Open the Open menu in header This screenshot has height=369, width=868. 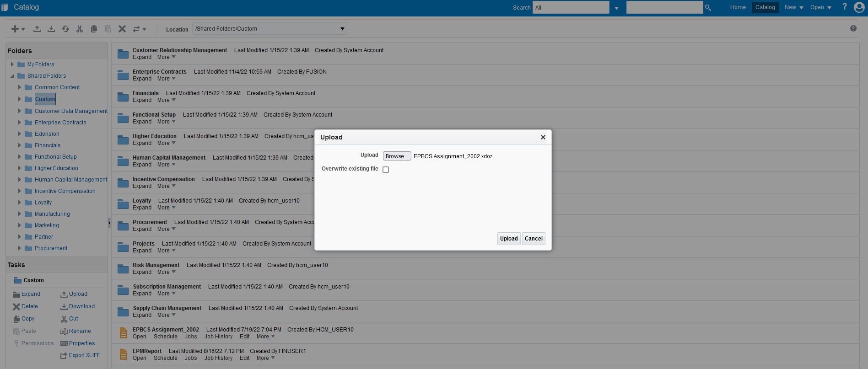(821, 7)
